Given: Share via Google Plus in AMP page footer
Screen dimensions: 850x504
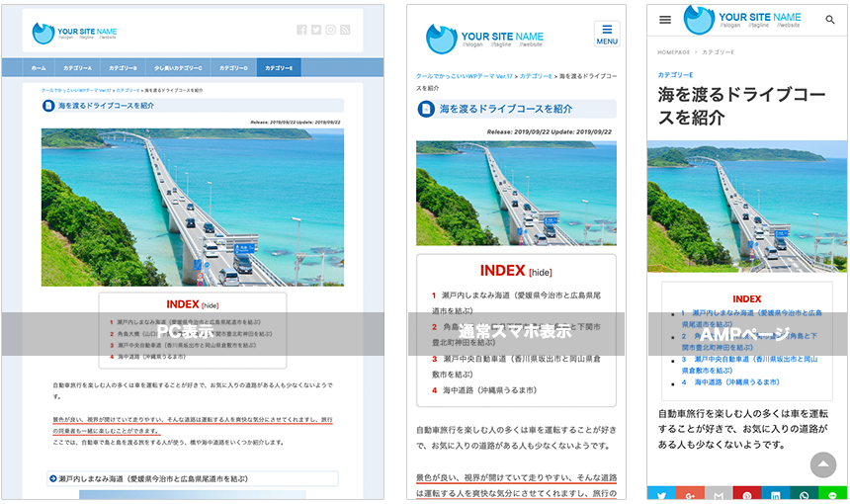Looking at the screenshot, I should tap(690, 494).
